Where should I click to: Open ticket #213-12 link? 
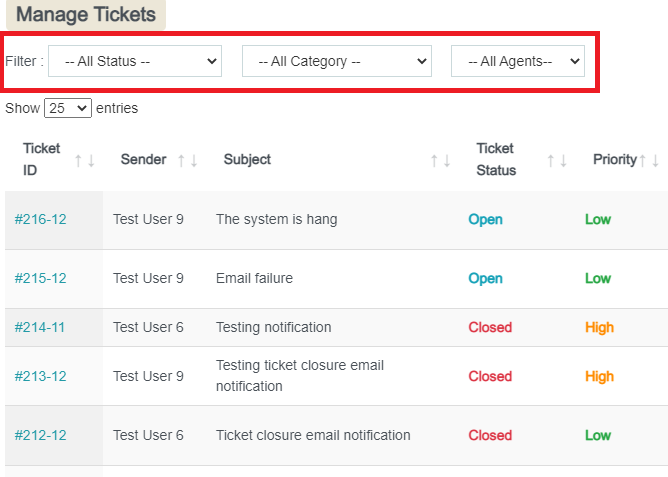(40, 376)
